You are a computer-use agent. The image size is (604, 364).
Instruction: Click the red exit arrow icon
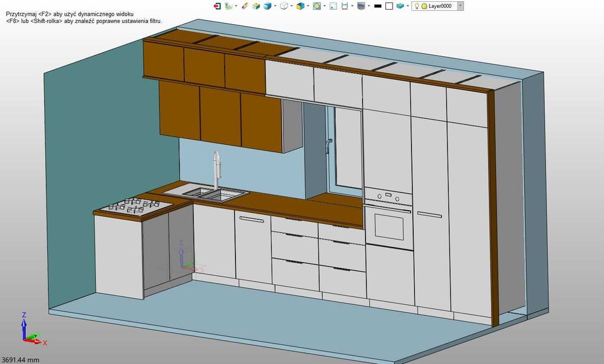[x=217, y=6]
